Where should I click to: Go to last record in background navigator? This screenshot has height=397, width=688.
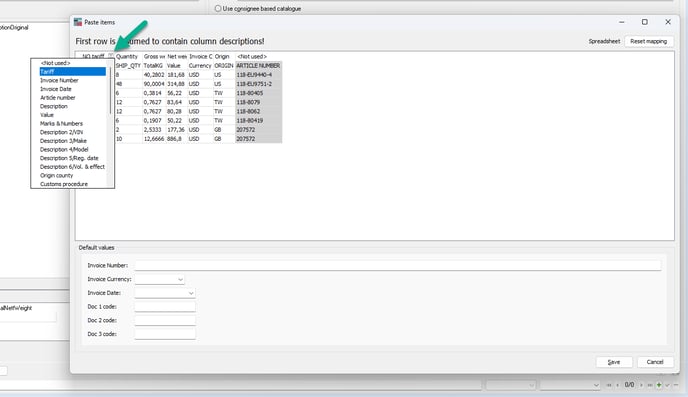point(650,385)
